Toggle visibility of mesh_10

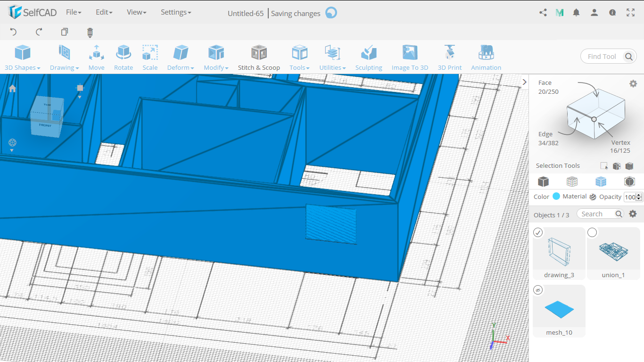[538, 290]
